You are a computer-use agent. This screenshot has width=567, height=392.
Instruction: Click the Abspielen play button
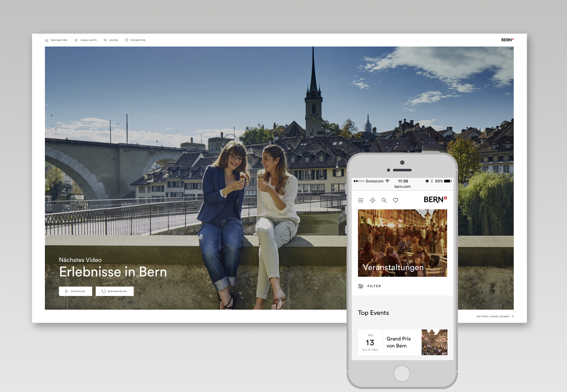click(75, 291)
